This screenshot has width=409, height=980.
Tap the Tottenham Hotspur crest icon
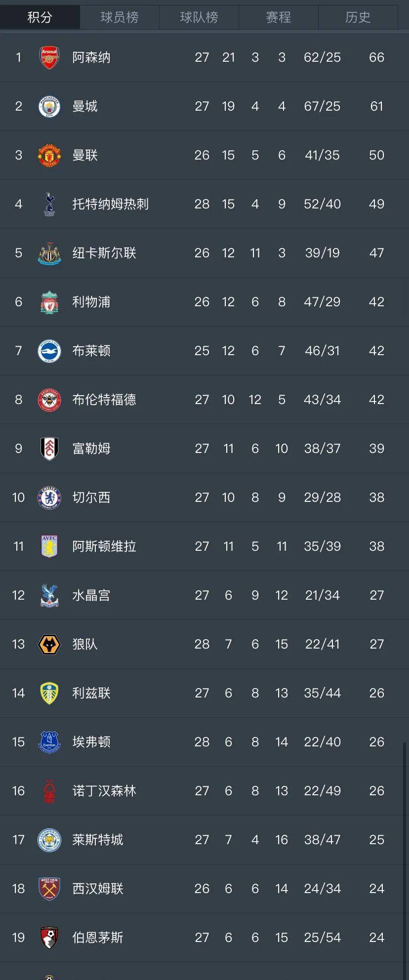[49, 204]
